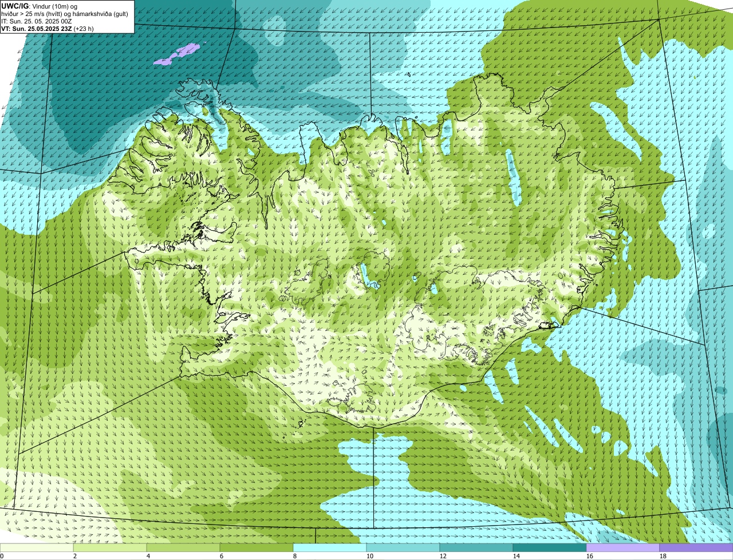Click the purple above-18 m/s legend swatch
The width and height of the screenshot is (733, 560).
click(696, 547)
